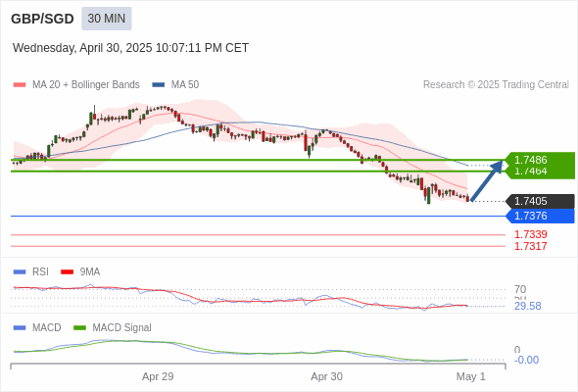Click the 1.7317 red support label
Screen dimensions: 578x392
(x=530, y=246)
